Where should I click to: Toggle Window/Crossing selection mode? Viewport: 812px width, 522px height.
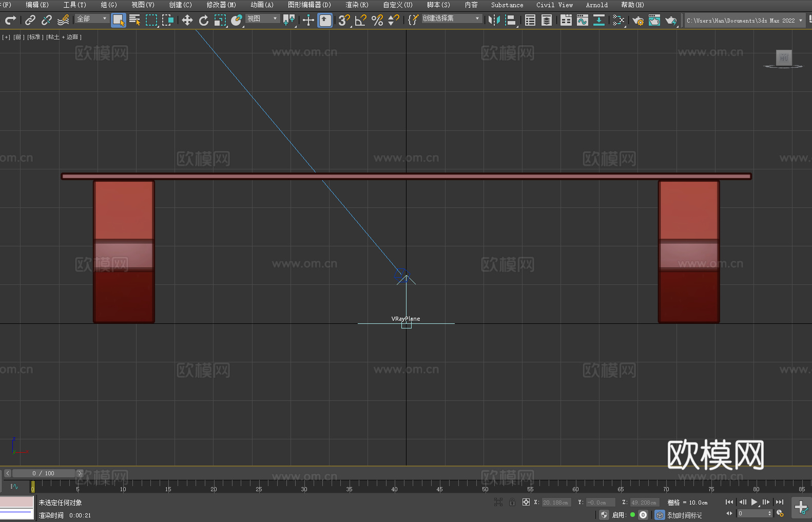[168, 20]
